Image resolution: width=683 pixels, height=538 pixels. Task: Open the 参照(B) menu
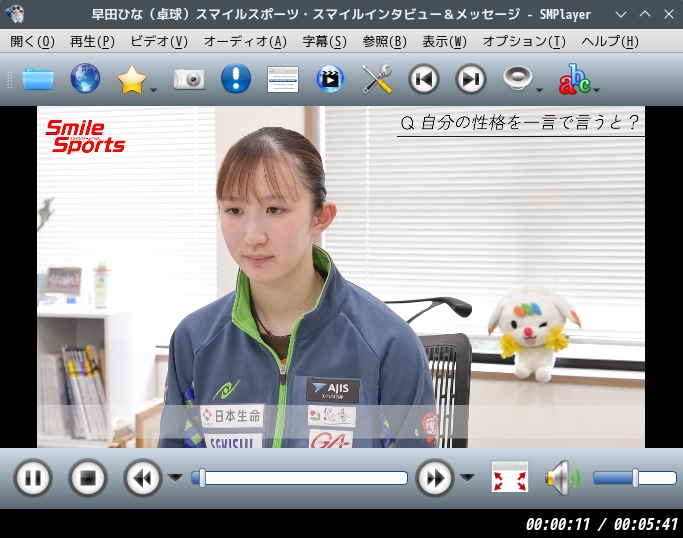pos(385,41)
